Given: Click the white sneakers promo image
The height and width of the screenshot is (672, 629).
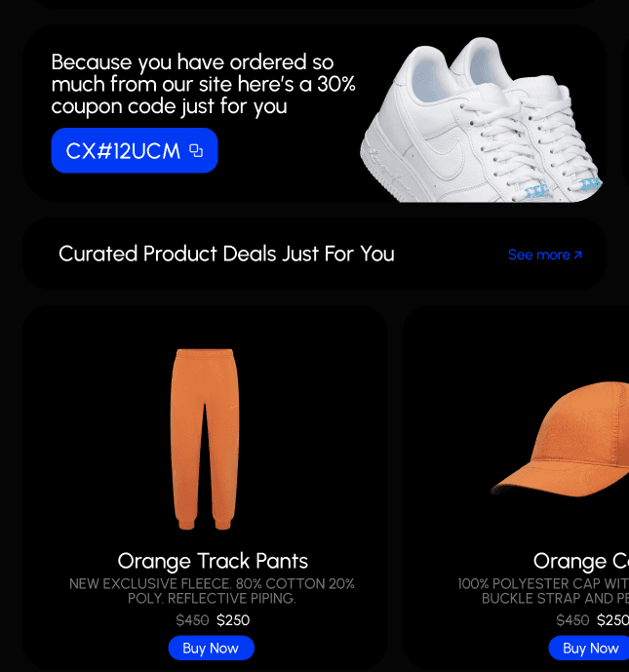Looking at the screenshot, I should [x=481, y=120].
